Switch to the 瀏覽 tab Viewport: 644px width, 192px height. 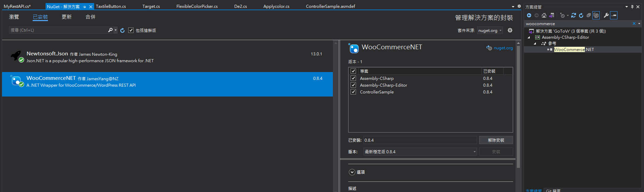coord(14,17)
